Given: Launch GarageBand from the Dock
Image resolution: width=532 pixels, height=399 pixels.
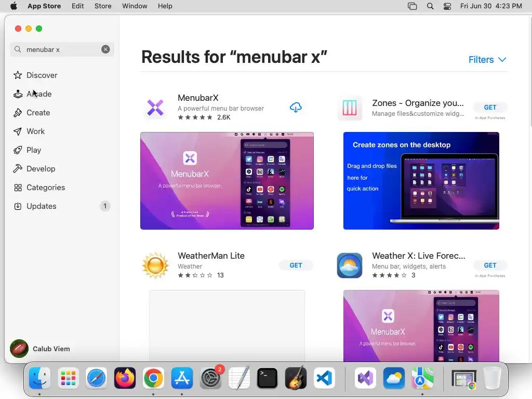Looking at the screenshot, I should [x=296, y=378].
